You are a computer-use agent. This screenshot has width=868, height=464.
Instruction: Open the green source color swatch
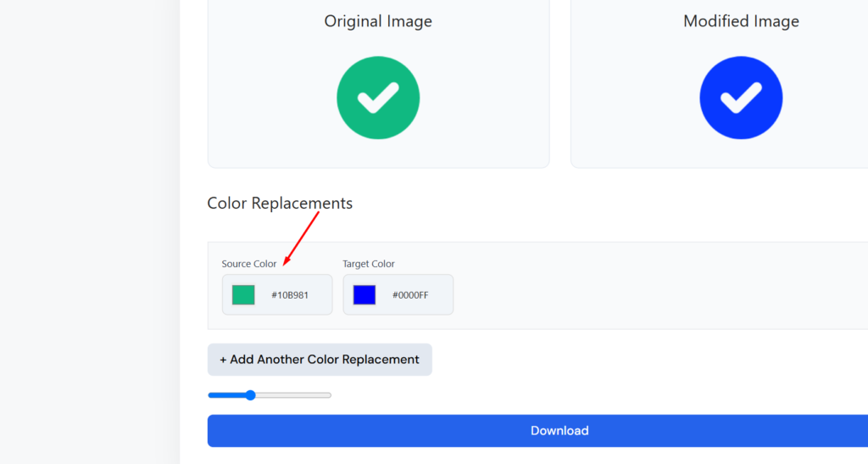click(243, 295)
